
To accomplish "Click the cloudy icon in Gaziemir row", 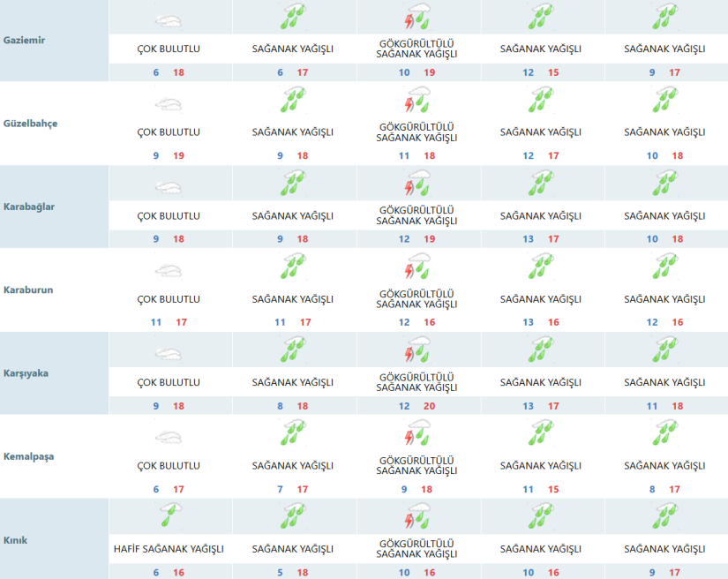I will point(169,19).
